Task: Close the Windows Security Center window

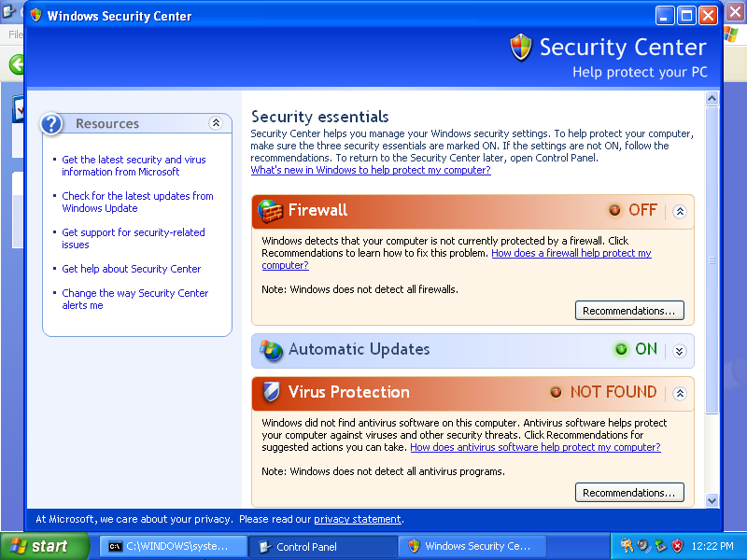Action: [709, 16]
